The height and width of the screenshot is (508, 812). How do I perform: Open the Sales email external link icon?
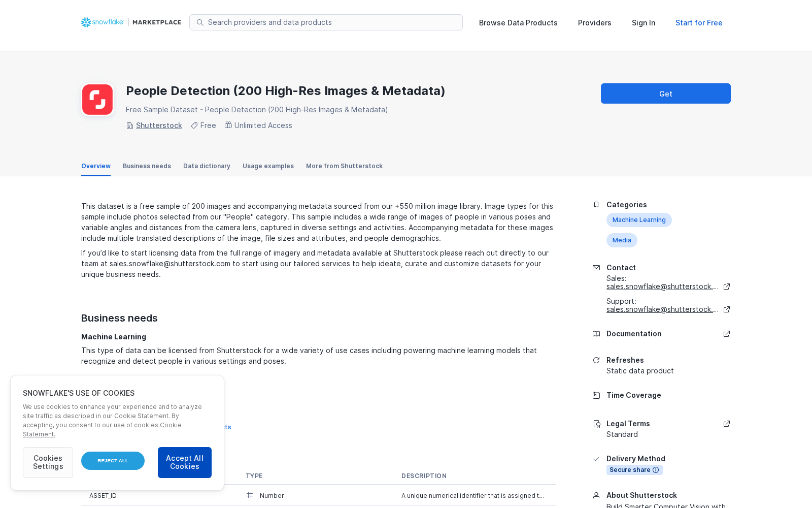click(x=727, y=287)
